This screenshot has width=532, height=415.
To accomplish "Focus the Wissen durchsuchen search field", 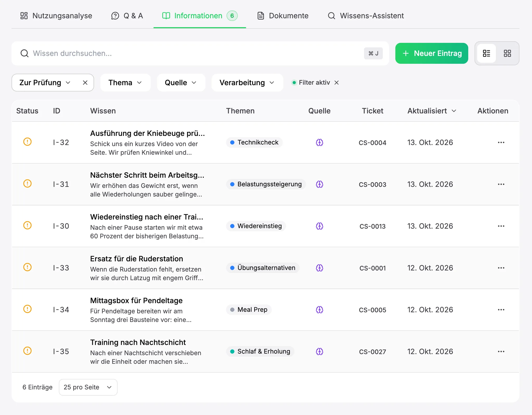I will click(x=200, y=53).
